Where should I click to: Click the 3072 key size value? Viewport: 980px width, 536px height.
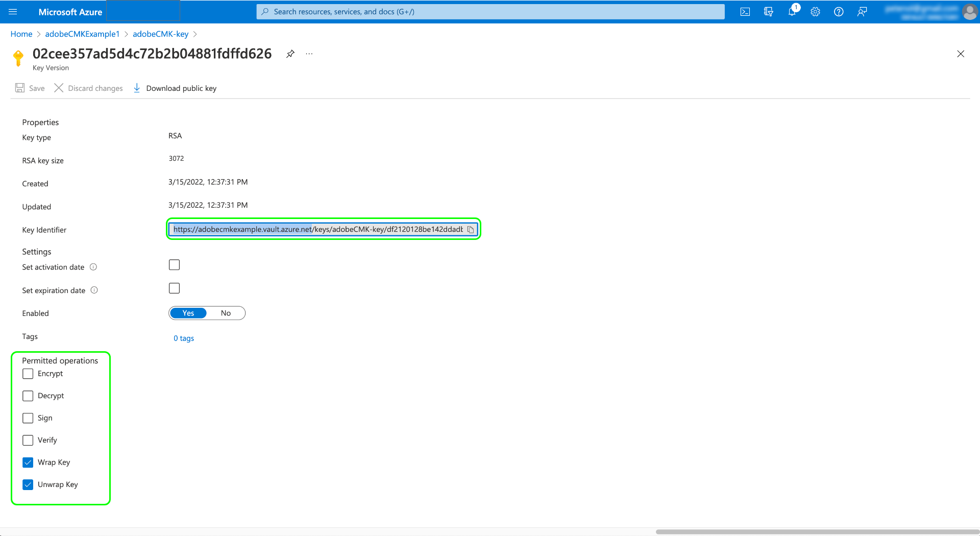click(176, 159)
